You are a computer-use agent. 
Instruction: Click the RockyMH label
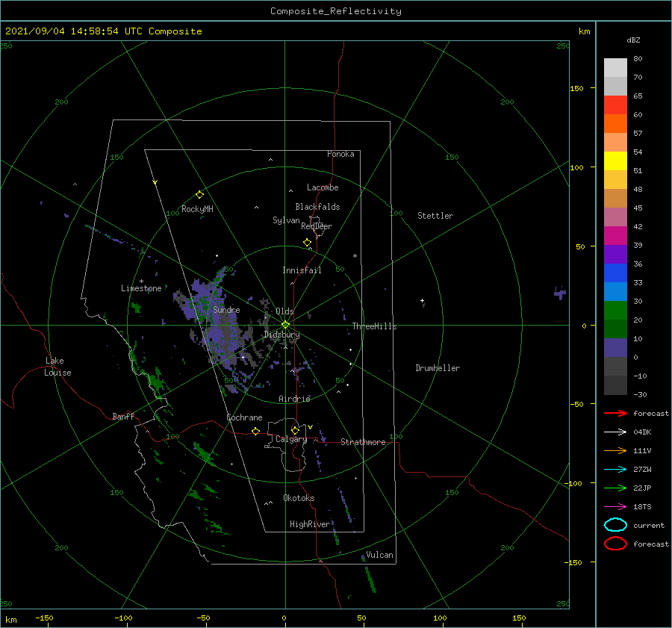(x=197, y=209)
